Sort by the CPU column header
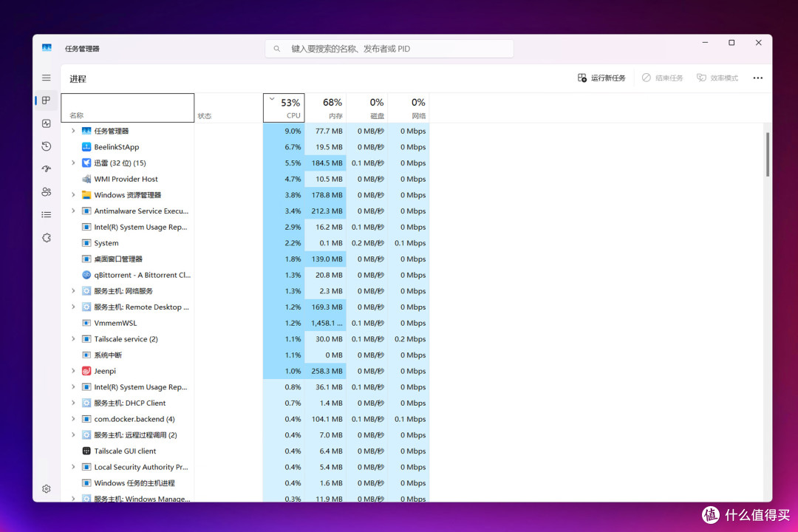The height and width of the screenshot is (532, 798). click(284, 108)
